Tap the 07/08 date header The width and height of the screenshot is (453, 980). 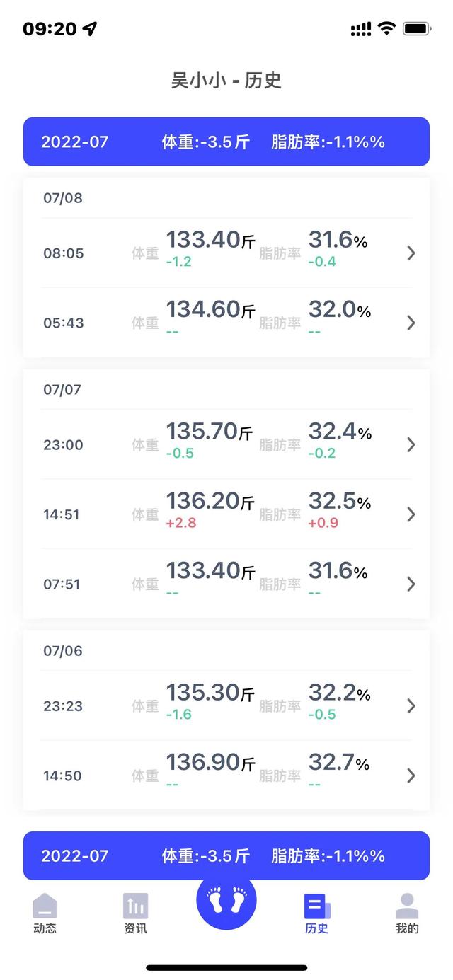coord(63,198)
